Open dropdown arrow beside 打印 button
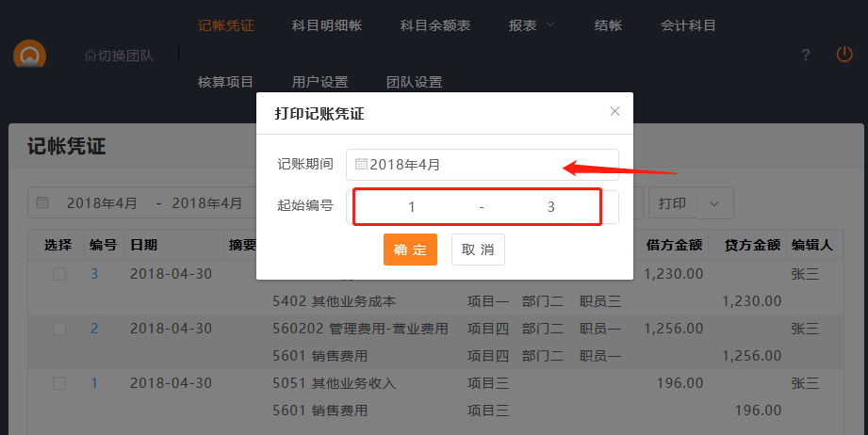 (x=714, y=203)
